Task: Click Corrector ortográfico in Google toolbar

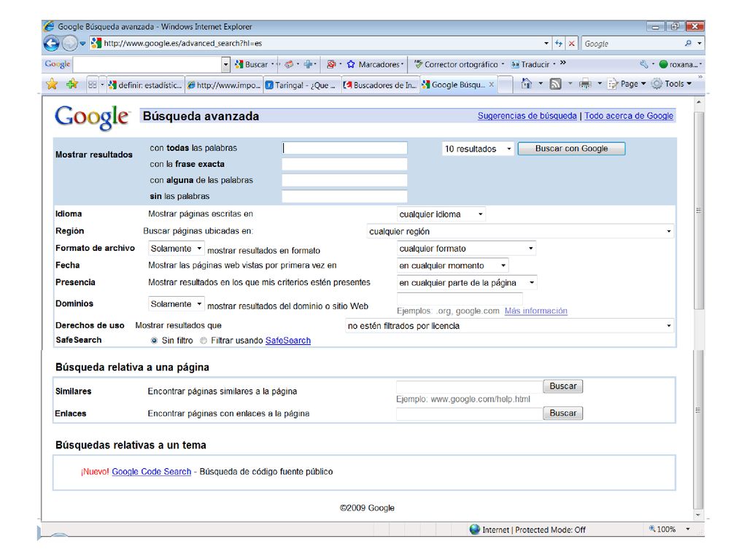Action: click(459, 64)
